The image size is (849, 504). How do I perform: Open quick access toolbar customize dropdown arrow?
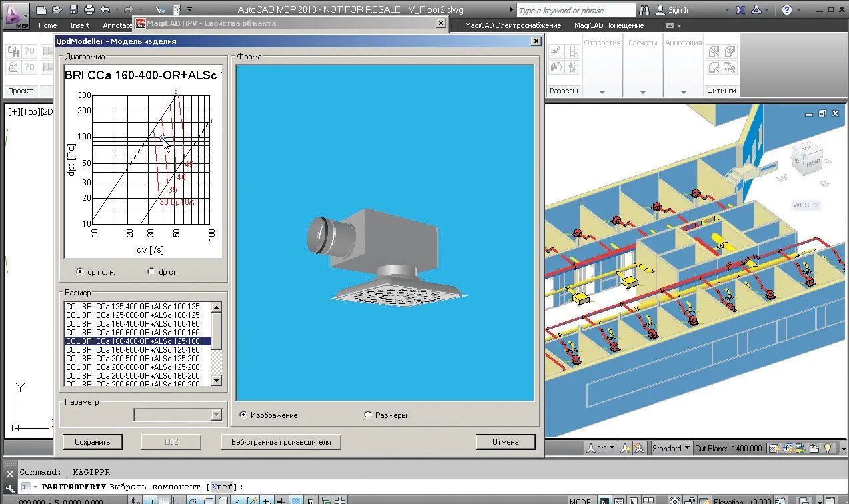[190, 10]
